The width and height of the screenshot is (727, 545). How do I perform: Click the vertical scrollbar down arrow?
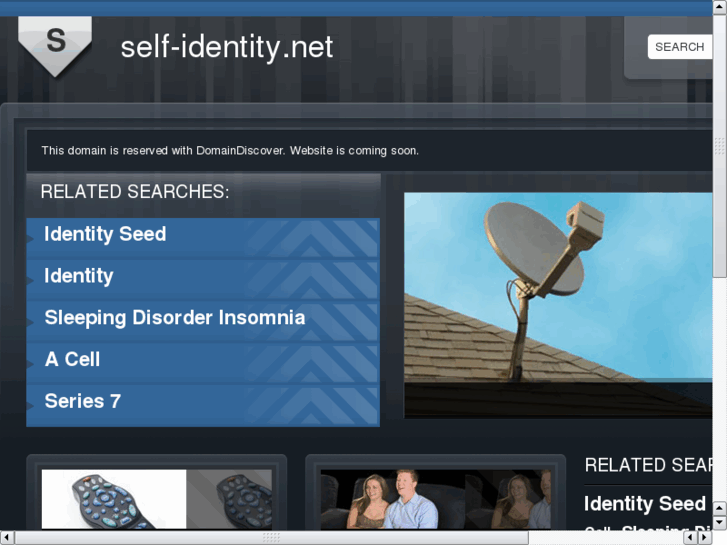click(720, 523)
